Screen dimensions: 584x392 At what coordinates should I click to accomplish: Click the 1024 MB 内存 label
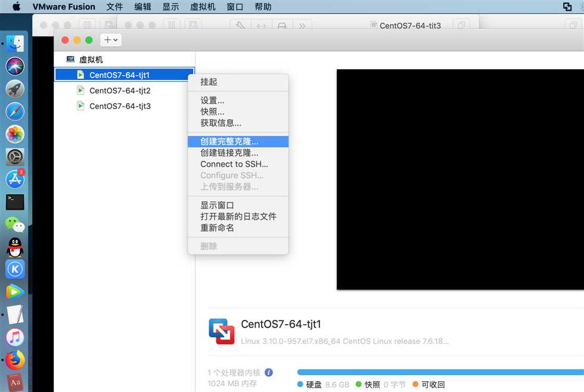(232, 384)
